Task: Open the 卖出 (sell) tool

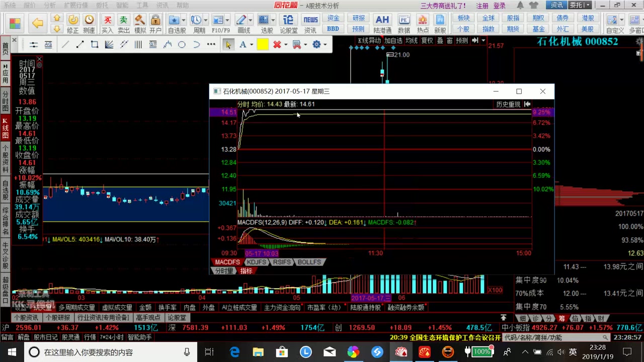Action: tap(123, 24)
